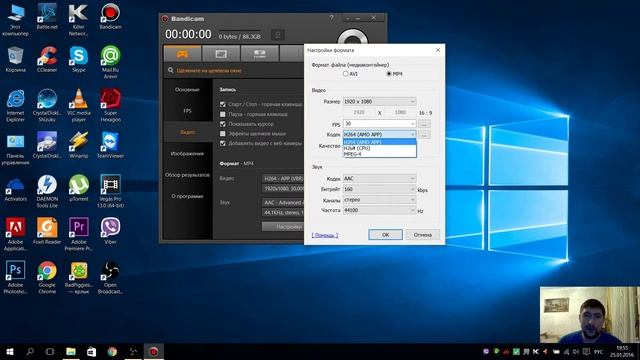Click the magnifier icon in Bandicam target bar
This screenshot has height=360, width=640.
tap(171, 71)
